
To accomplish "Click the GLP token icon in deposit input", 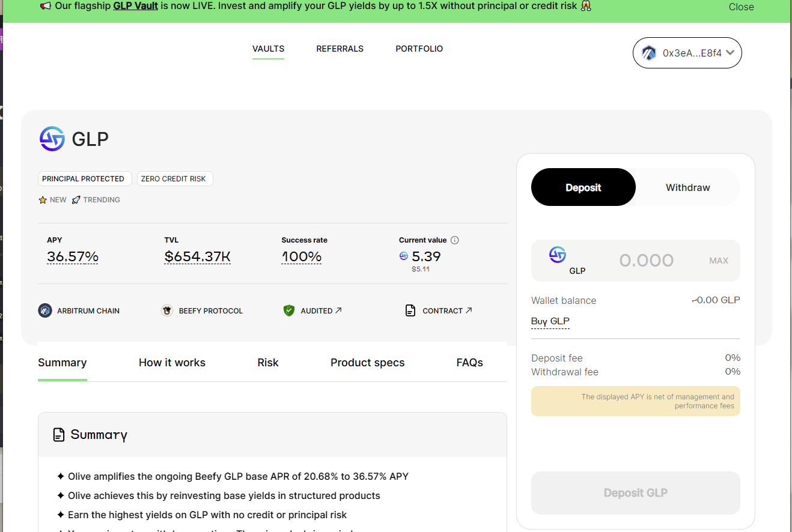I will click(x=558, y=255).
